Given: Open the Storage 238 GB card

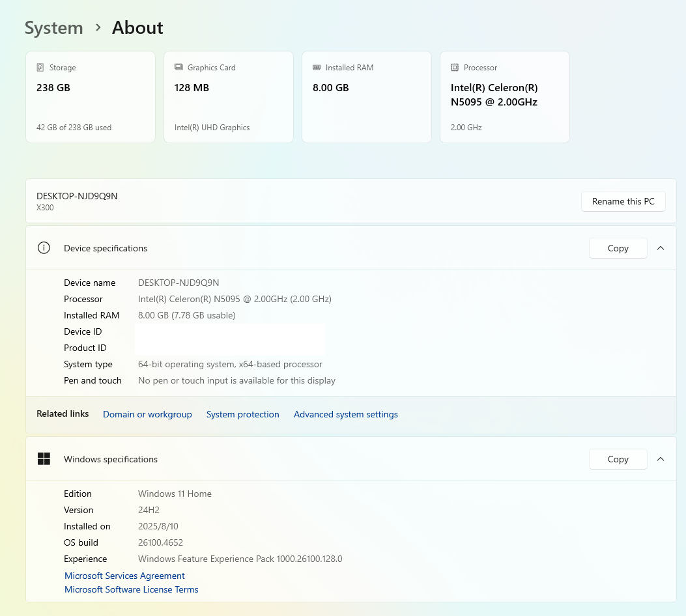Looking at the screenshot, I should [x=91, y=98].
